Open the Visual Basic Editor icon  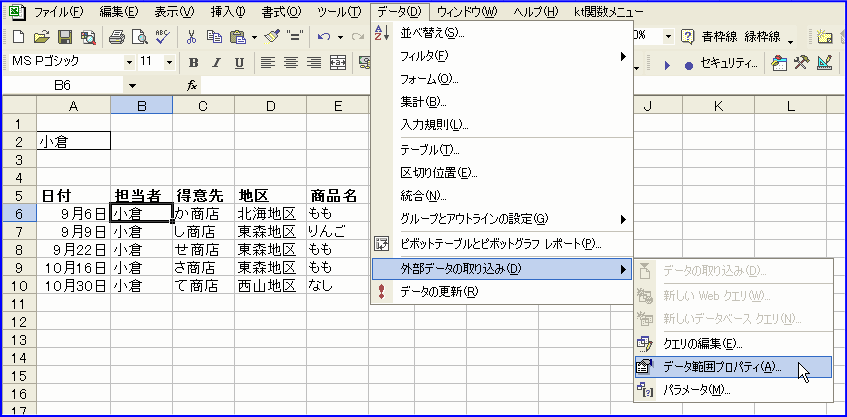coord(778,63)
